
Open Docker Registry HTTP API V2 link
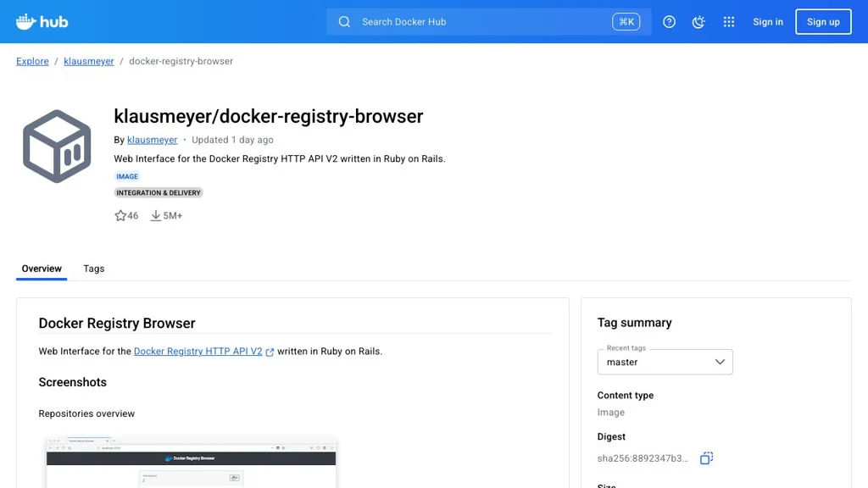[198, 352]
